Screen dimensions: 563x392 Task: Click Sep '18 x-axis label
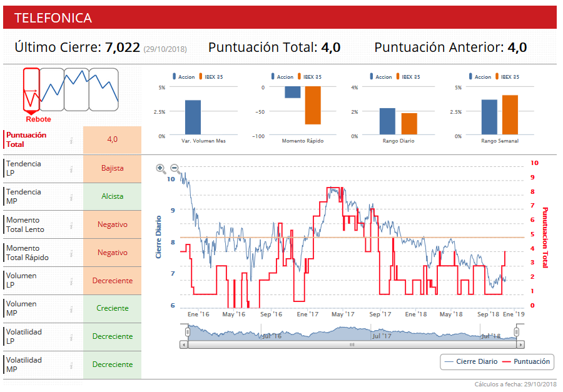pos(488,314)
